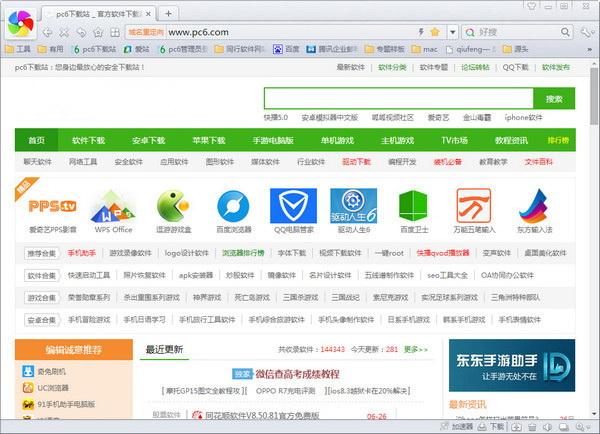Click the undo closed tab icon
Screen dimensions: 600x434
point(81,33)
